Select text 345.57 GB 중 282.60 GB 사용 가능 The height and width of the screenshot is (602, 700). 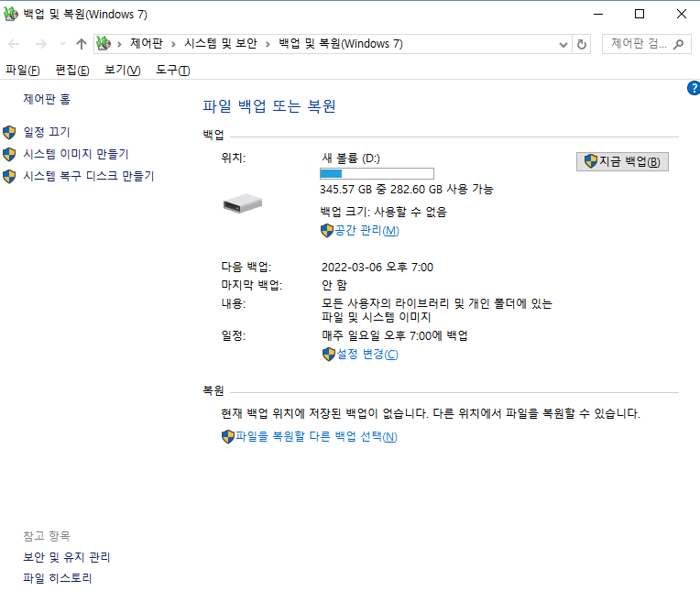[x=406, y=190]
